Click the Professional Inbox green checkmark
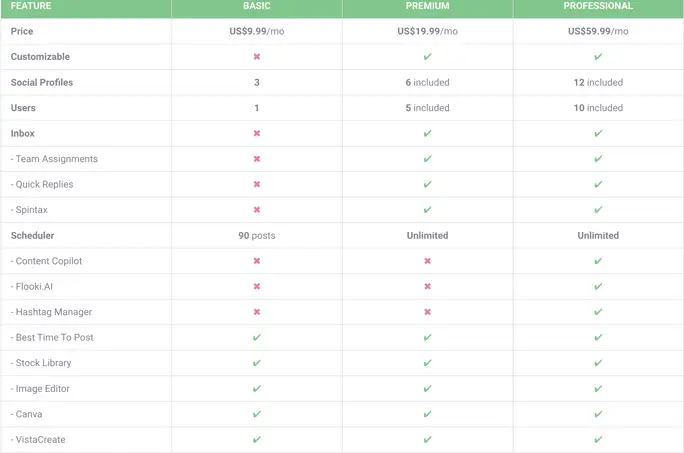The width and height of the screenshot is (684, 453). (x=598, y=133)
